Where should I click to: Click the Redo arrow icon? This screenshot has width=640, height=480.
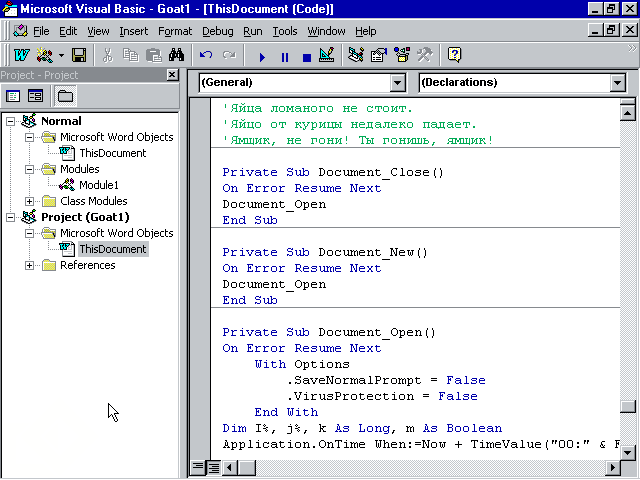click(x=229, y=55)
